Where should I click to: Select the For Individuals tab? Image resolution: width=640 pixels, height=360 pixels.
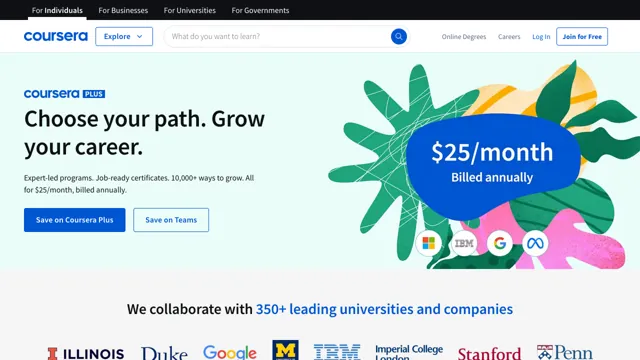point(57,10)
